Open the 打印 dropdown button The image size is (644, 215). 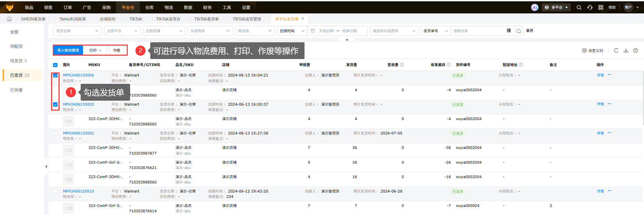coord(95,50)
